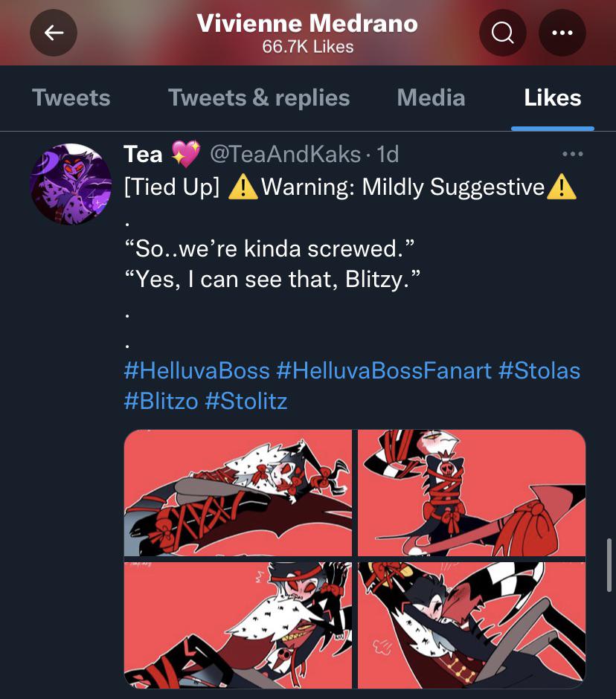Image resolution: width=616 pixels, height=699 pixels.
Task: Open the #Stolitz hashtag link
Action: (x=246, y=401)
